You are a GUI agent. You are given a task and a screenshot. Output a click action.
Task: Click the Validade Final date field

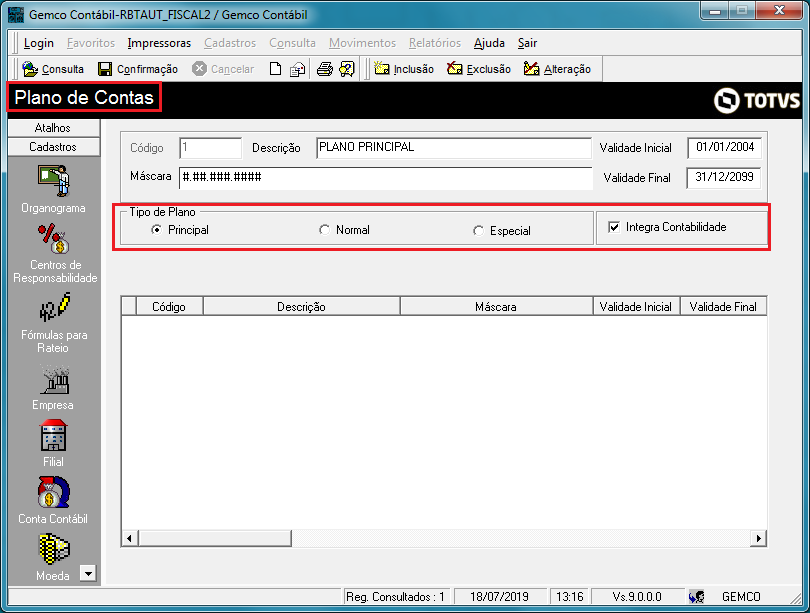tap(724, 178)
